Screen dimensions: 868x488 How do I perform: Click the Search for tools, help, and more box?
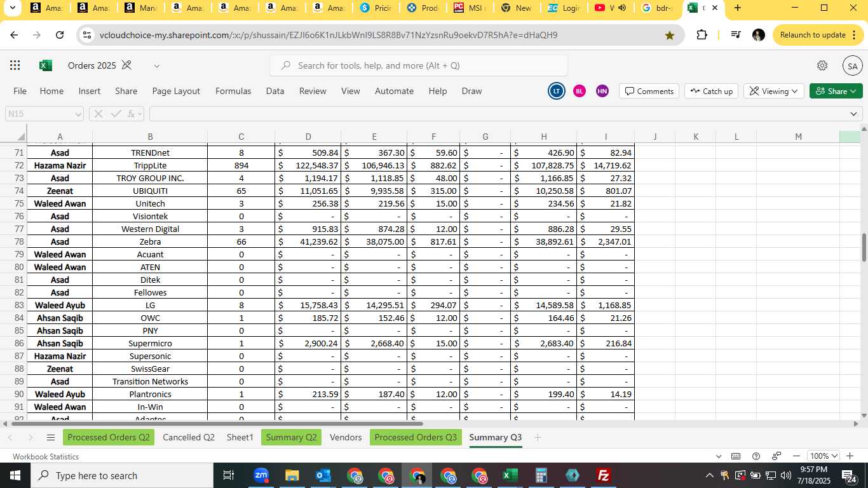(x=419, y=65)
